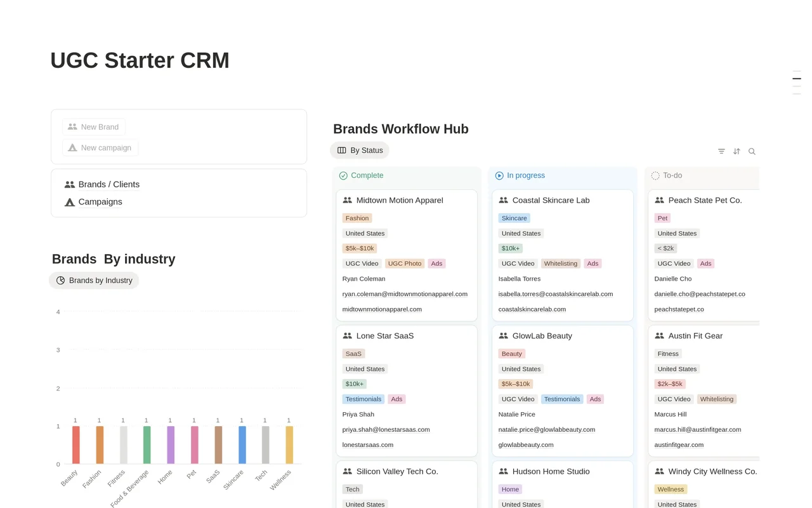Click the yellow Wellness bar in chart
Image resolution: width=812 pixels, height=508 pixels.
289,445
